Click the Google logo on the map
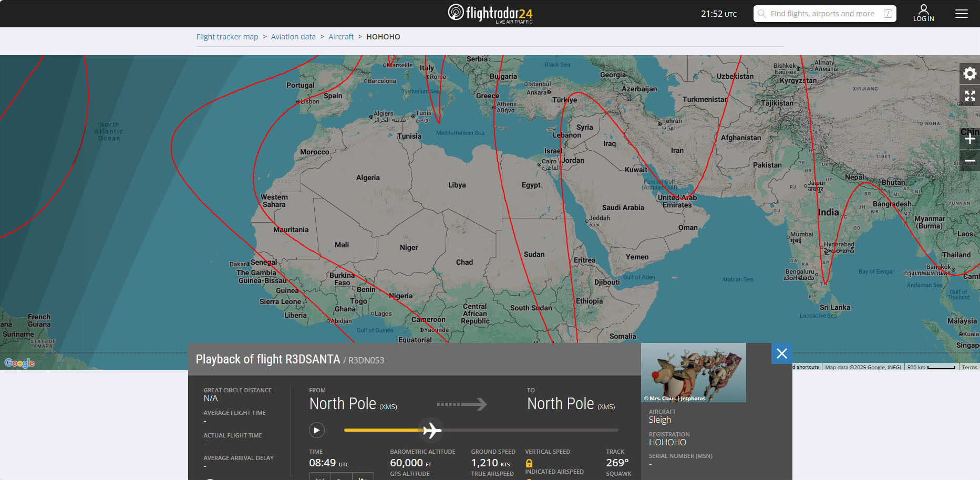980x480 pixels. point(19,363)
